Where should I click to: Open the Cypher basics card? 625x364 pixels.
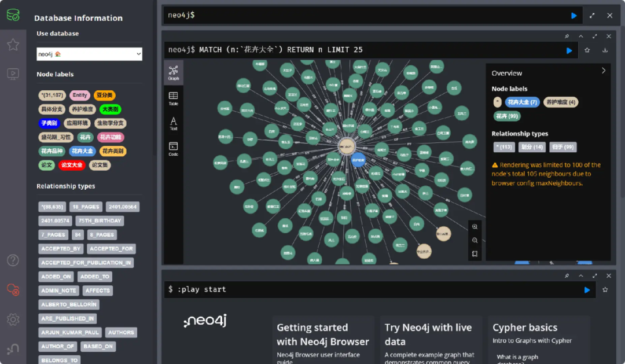(539, 341)
